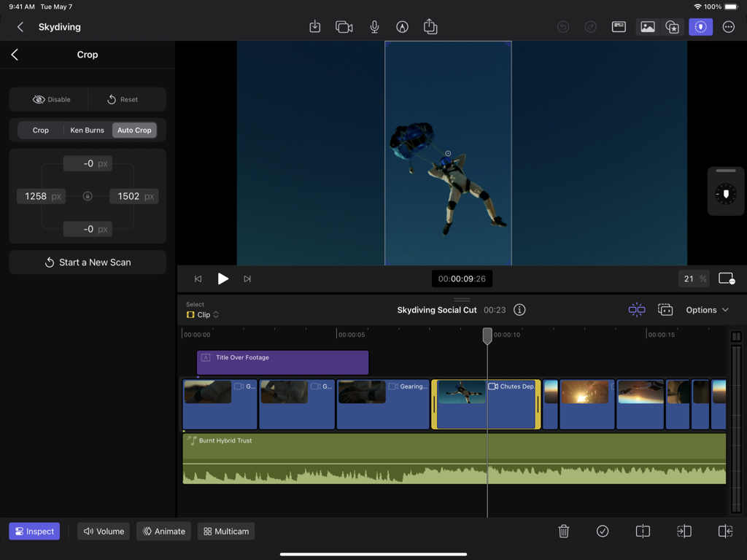The image size is (747, 560).
Task: Toggle the connected clips icon beside Options
Action: click(665, 309)
